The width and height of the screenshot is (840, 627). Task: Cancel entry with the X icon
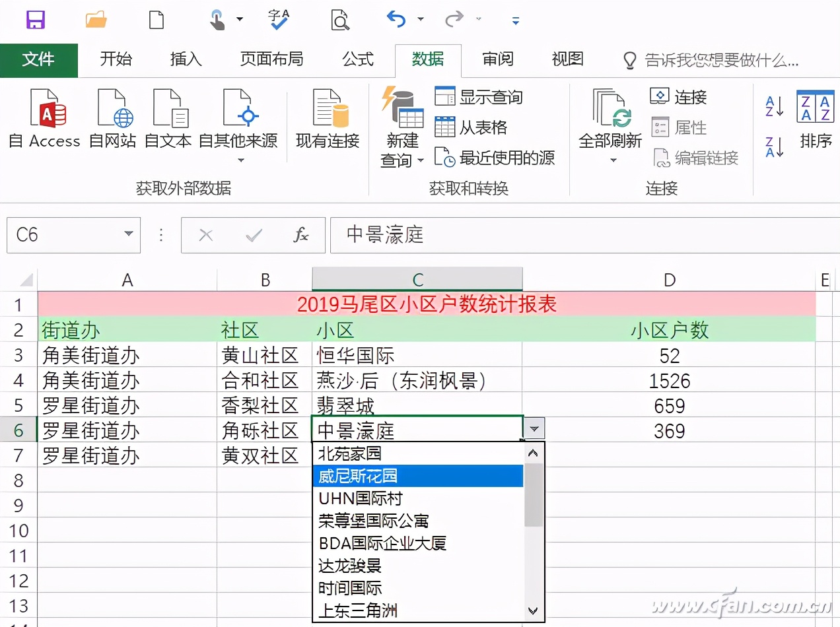[x=206, y=235]
